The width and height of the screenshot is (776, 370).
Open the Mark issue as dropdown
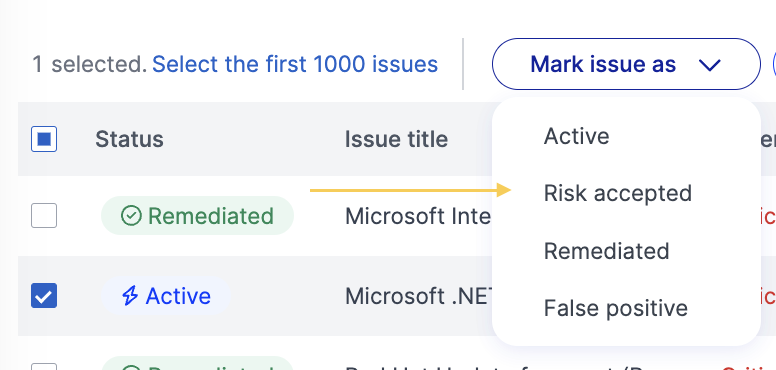626,64
